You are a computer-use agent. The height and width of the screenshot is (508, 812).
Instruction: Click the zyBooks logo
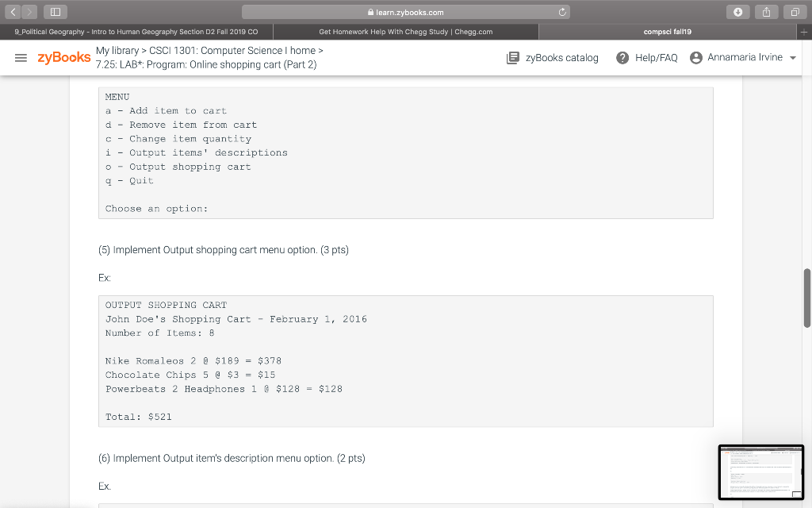click(x=63, y=57)
